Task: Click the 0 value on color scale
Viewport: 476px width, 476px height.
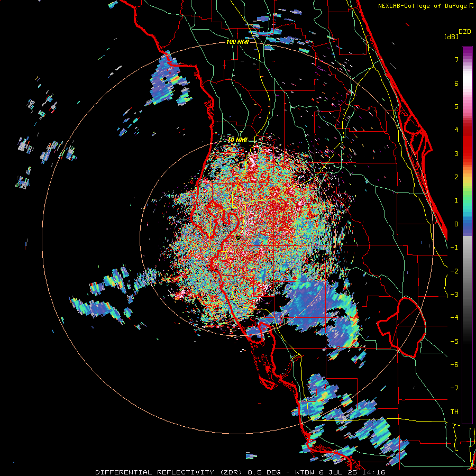Action: (x=456, y=224)
